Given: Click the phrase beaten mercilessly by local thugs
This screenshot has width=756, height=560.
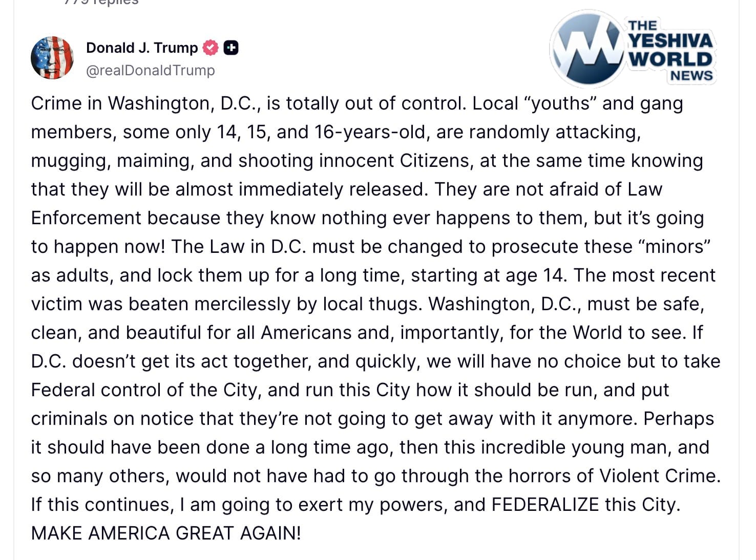Looking at the screenshot, I should tap(275, 304).
